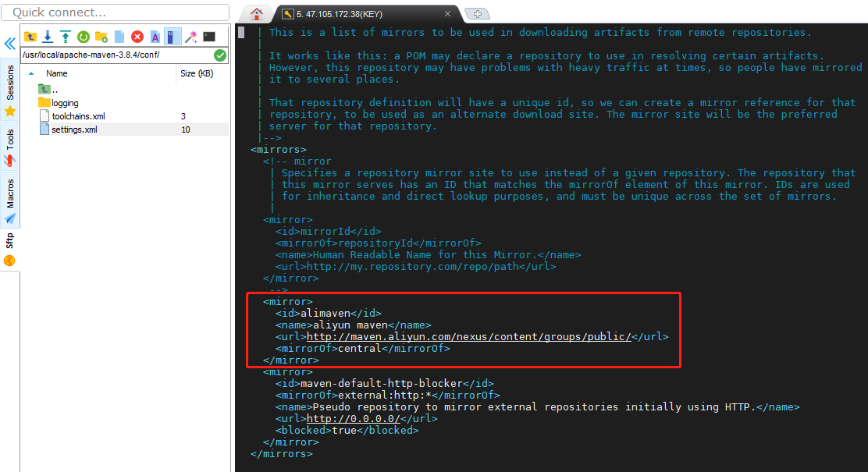Confirm the remote path with green checkmark

(x=220, y=55)
